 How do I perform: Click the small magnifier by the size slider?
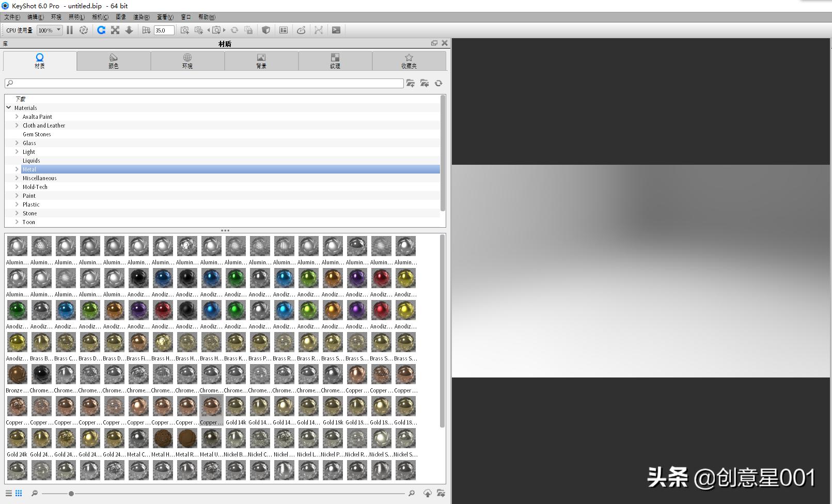tap(35, 493)
